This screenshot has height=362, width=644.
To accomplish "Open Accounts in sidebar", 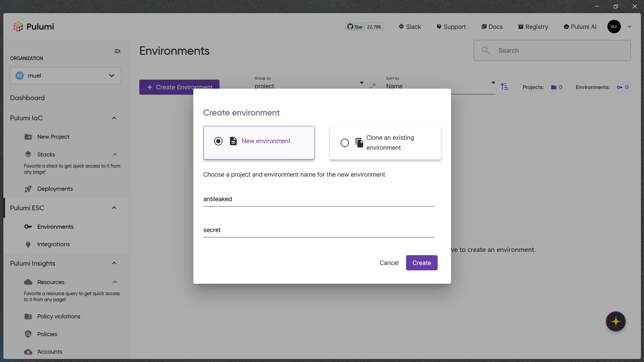I will [x=50, y=352].
